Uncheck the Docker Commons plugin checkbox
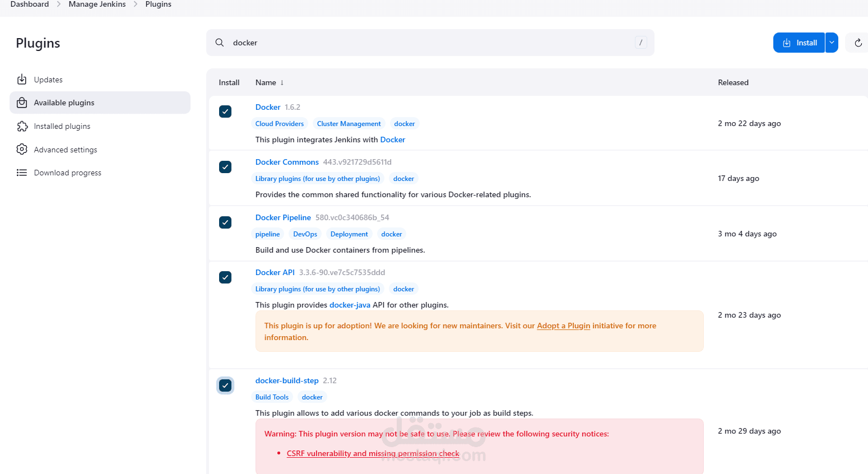 (x=225, y=167)
